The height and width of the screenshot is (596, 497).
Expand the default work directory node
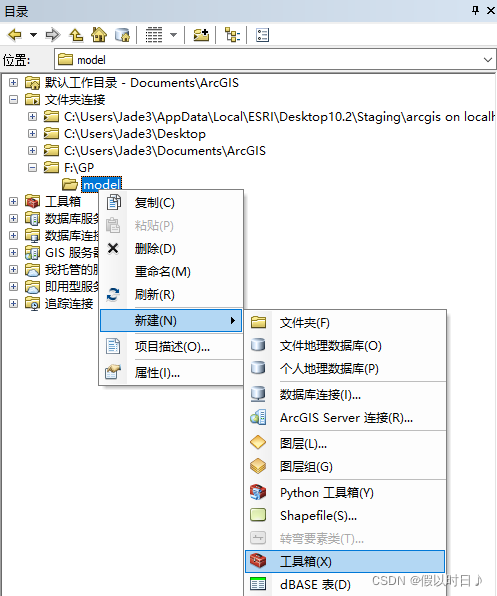click(x=13, y=82)
